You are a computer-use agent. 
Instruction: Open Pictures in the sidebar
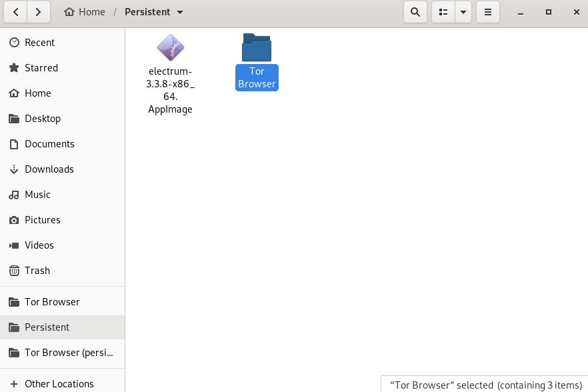coord(62,220)
